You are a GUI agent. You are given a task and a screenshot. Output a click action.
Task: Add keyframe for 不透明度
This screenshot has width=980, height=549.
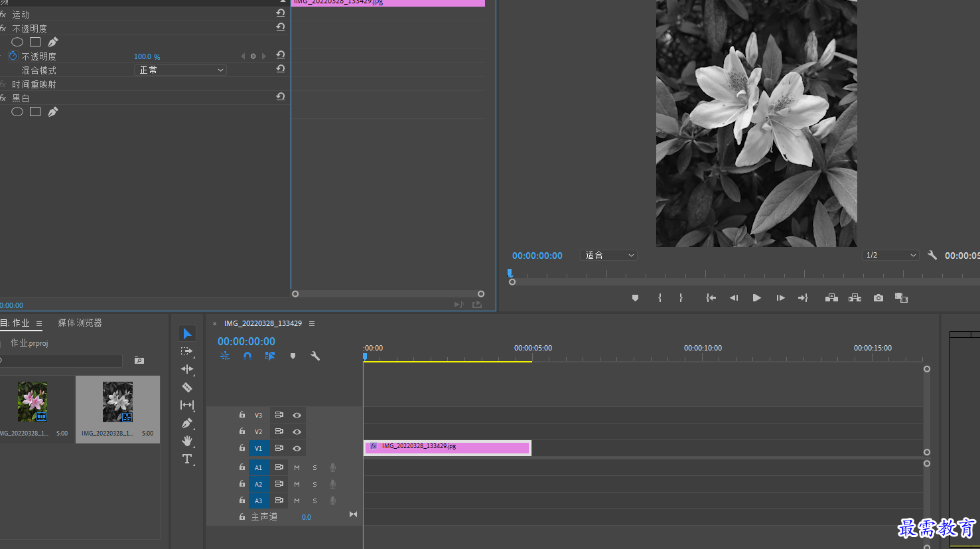(253, 56)
